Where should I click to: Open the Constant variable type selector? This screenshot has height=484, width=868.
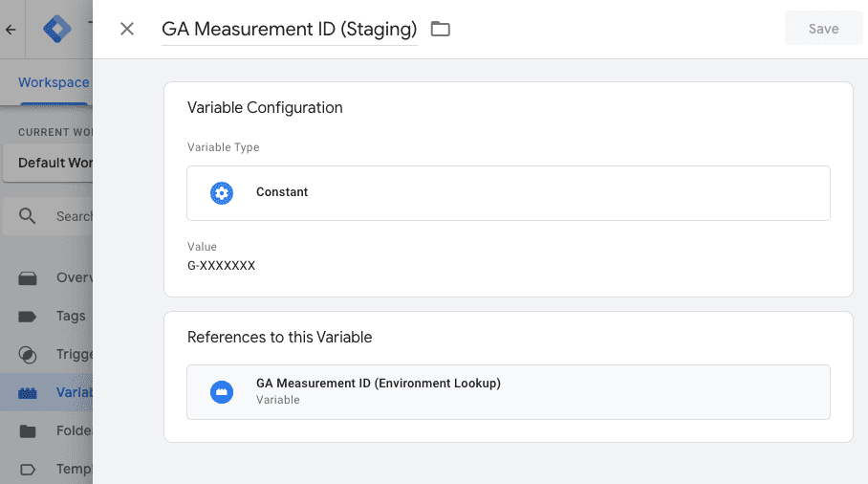pos(509,193)
